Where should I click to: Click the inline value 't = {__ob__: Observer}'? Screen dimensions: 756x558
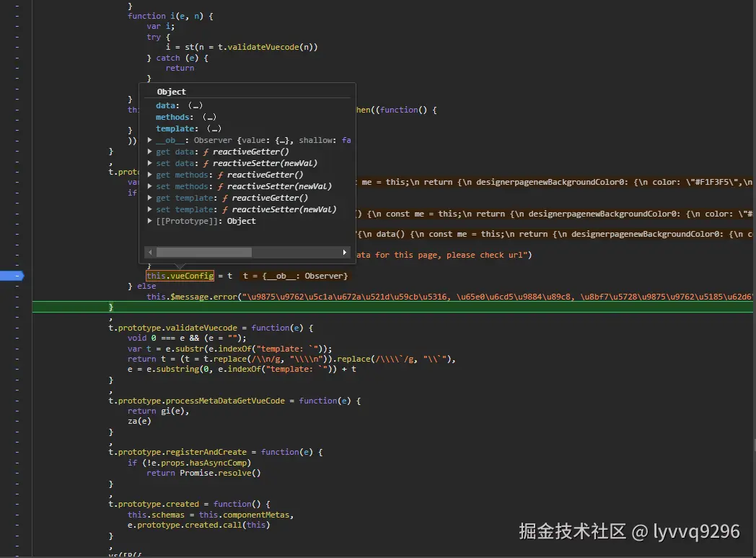[295, 276]
